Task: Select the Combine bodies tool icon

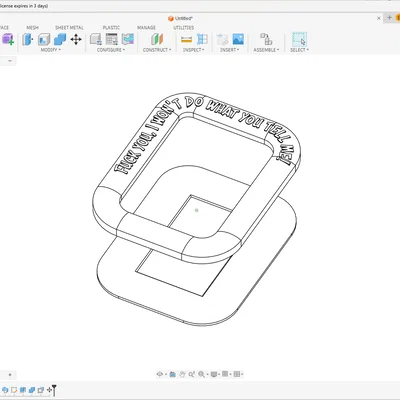Action: click(60, 39)
